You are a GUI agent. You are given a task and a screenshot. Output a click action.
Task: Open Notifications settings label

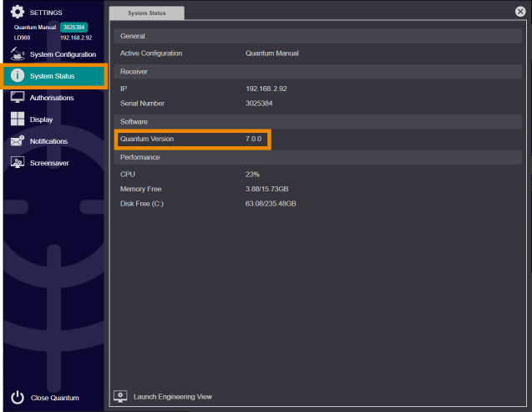[x=48, y=141]
